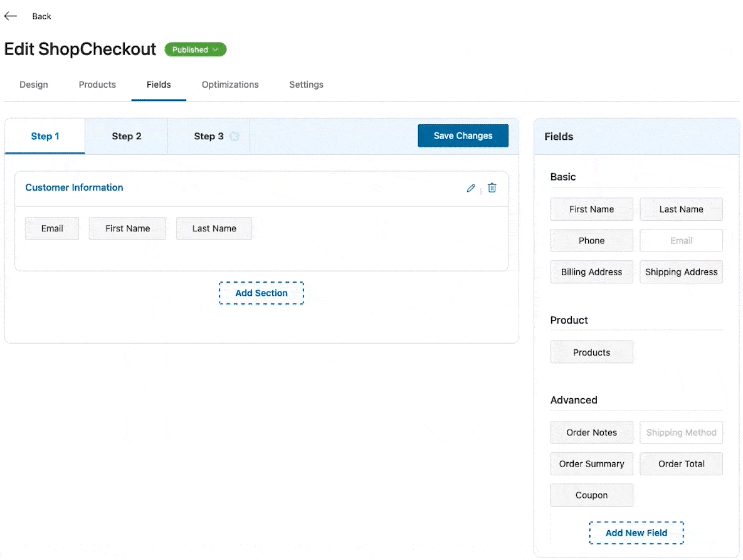Click the greyed-out Email field in Basic
743x560 pixels.
pyautogui.click(x=681, y=240)
